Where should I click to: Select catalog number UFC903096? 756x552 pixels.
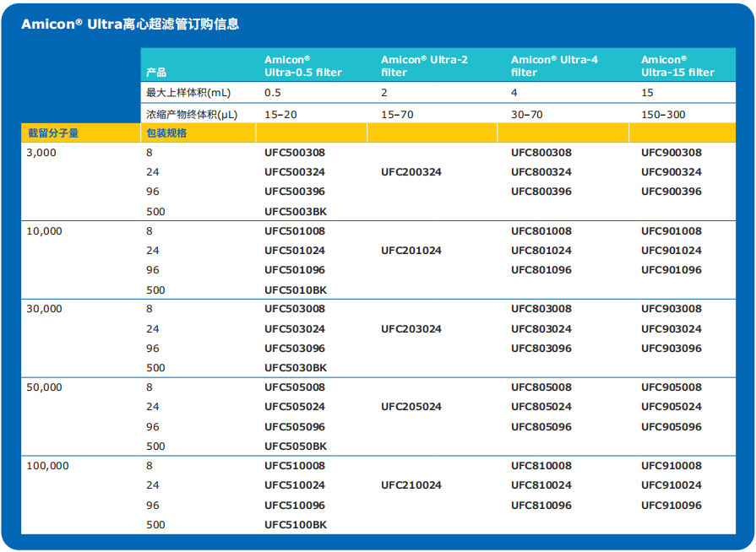coord(672,349)
